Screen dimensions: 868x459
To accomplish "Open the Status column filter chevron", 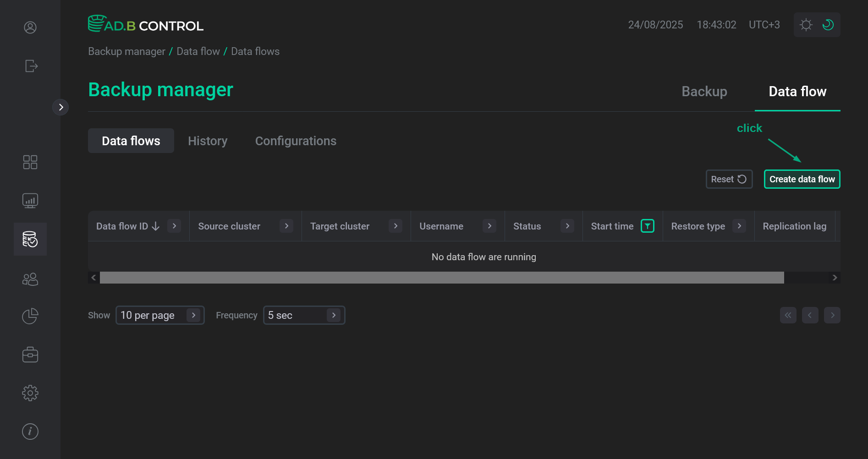I will (567, 226).
